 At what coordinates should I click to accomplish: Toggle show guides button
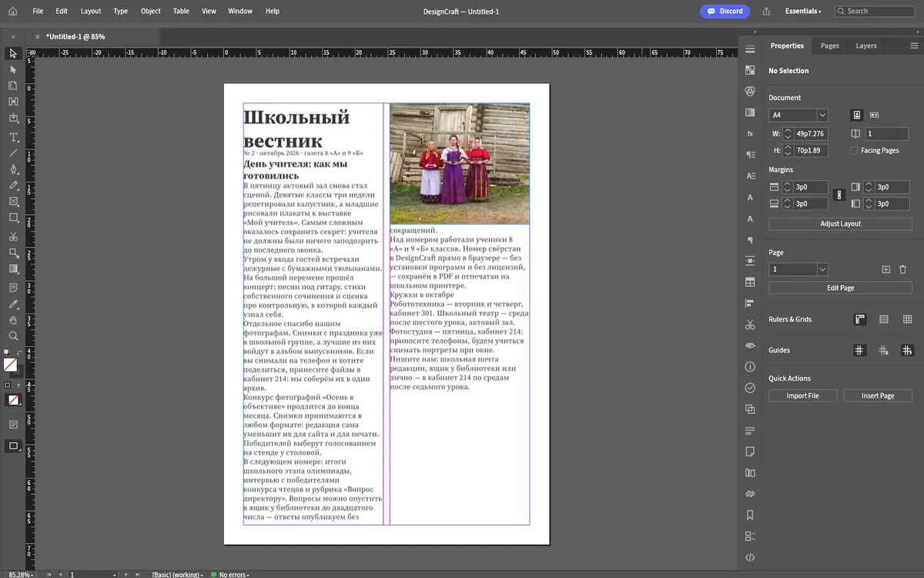click(x=860, y=350)
